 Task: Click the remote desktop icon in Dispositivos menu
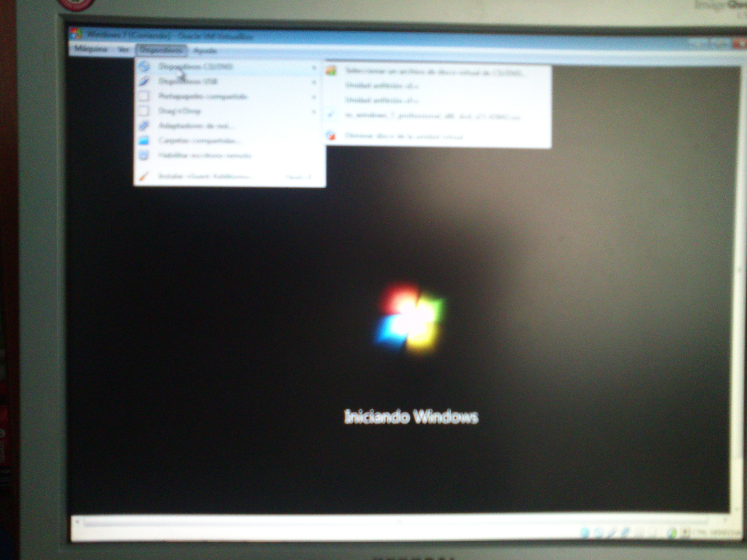click(144, 155)
